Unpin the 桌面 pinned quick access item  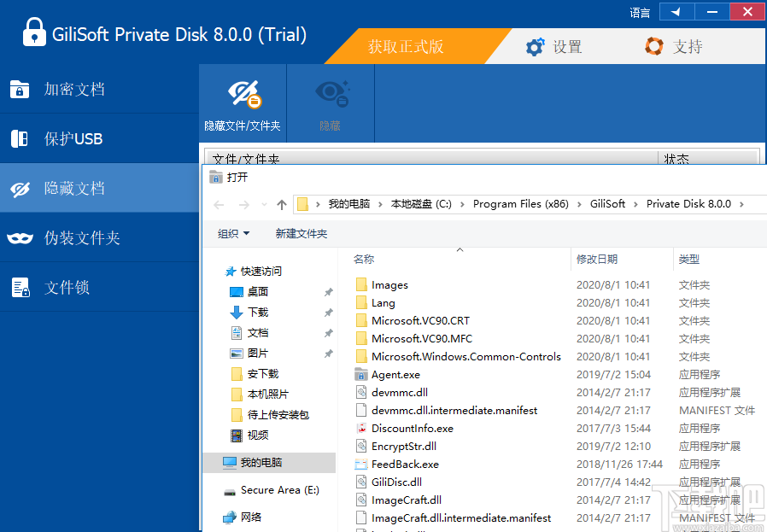[327, 291]
